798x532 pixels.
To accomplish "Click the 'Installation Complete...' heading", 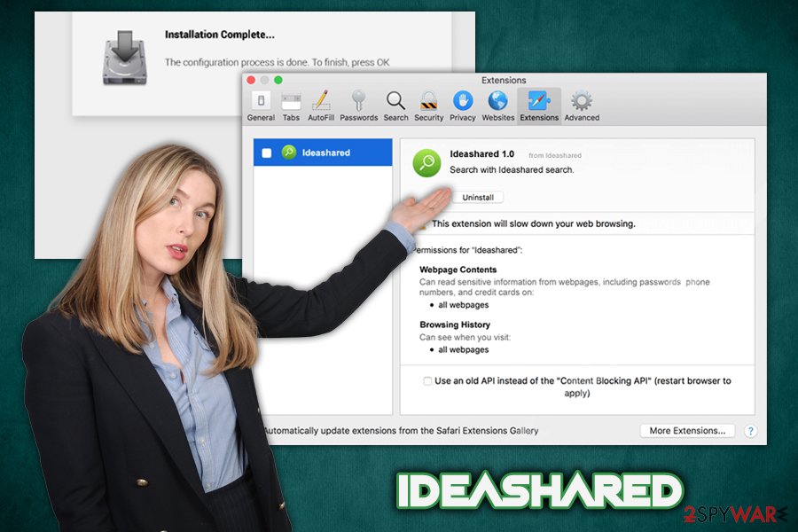I will click(x=219, y=35).
